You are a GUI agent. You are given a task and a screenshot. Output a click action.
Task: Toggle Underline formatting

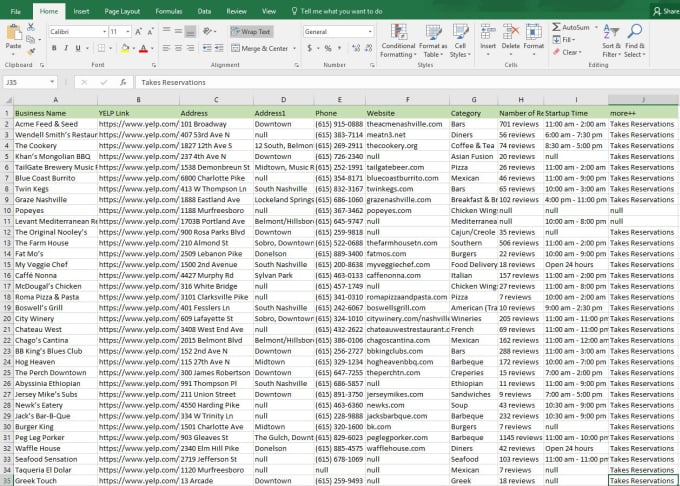(78, 48)
